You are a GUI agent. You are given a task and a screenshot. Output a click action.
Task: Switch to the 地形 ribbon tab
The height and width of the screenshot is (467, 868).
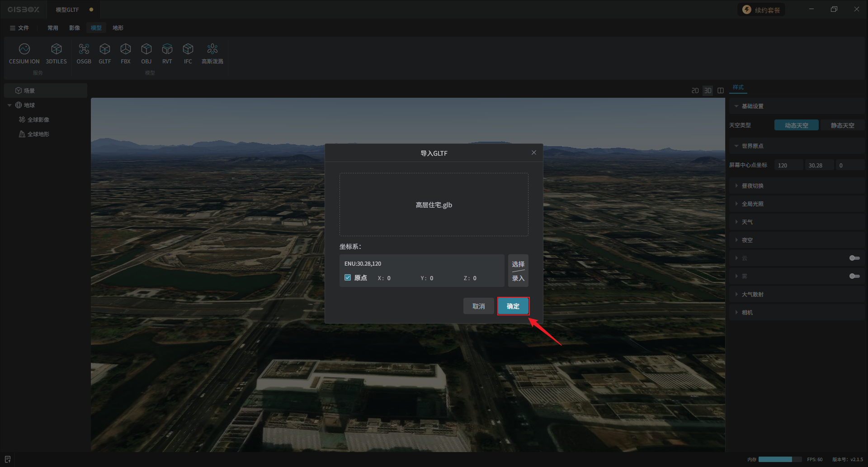118,28
